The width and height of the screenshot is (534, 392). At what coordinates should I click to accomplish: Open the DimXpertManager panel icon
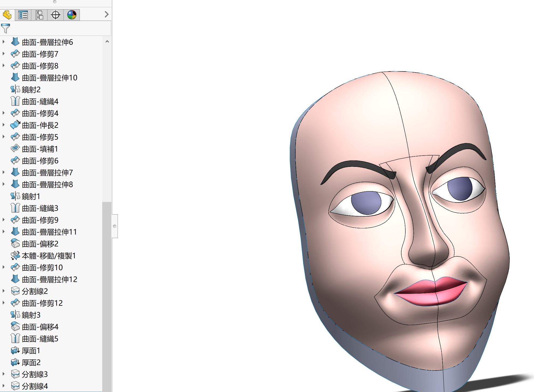point(56,15)
